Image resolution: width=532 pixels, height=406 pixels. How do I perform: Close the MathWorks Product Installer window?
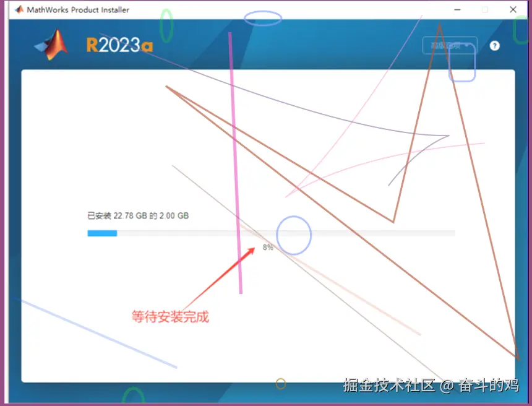(x=513, y=9)
